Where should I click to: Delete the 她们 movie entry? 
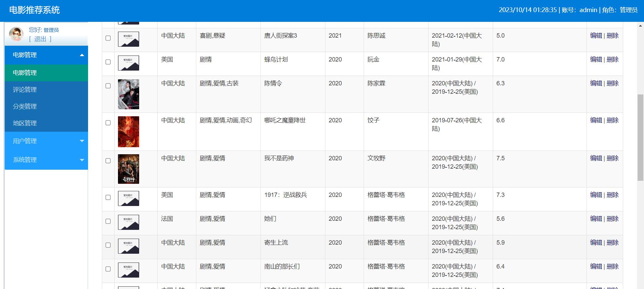pyautogui.click(x=612, y=219)
